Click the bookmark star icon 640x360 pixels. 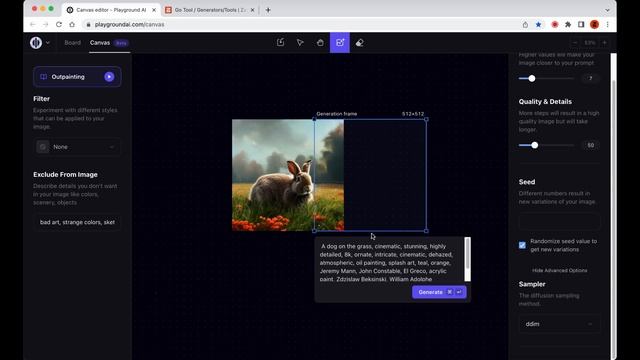click(x=538, y=24)
